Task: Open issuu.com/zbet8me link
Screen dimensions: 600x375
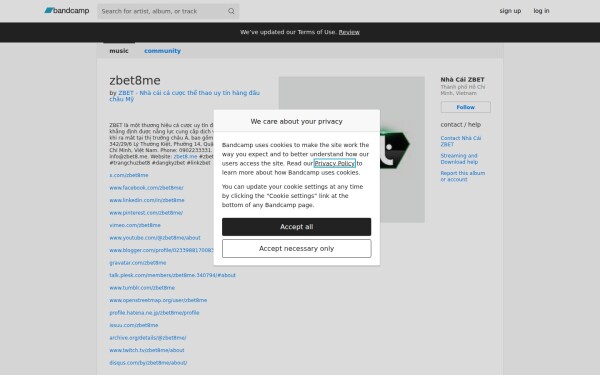Action: (x=134, y=325)
